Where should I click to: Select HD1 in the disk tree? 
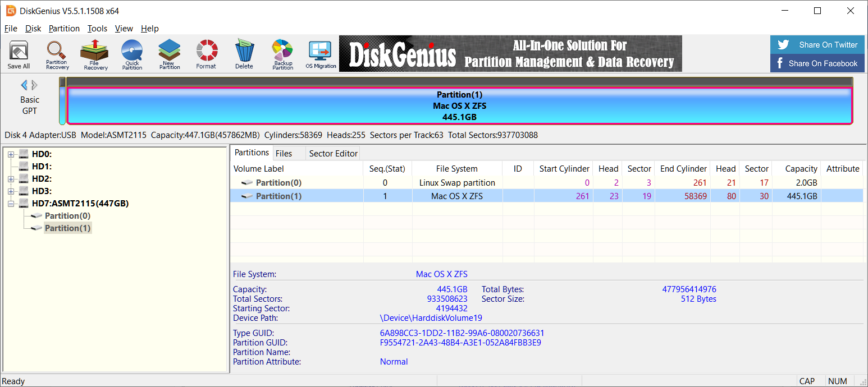click(x=42, y=167)
